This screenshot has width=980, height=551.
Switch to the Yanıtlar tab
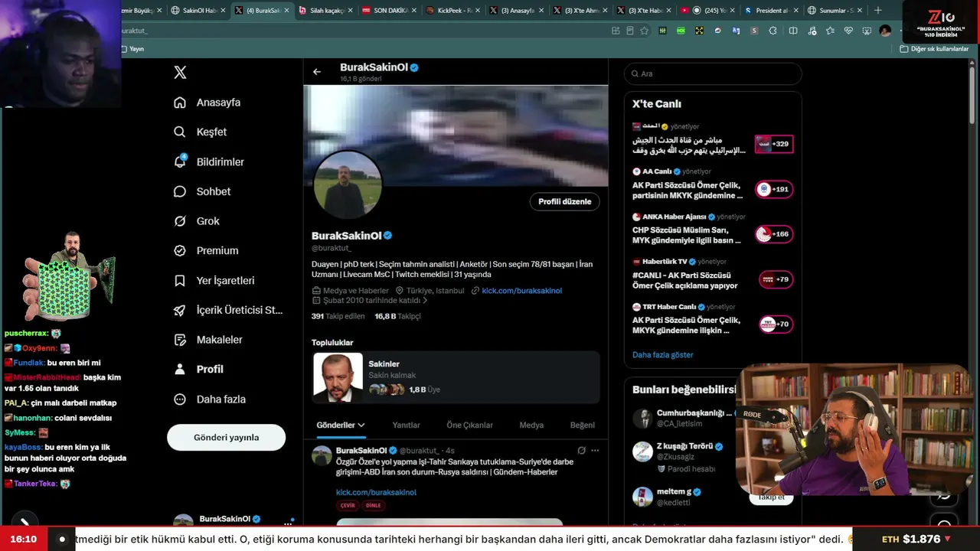point(406,425)
